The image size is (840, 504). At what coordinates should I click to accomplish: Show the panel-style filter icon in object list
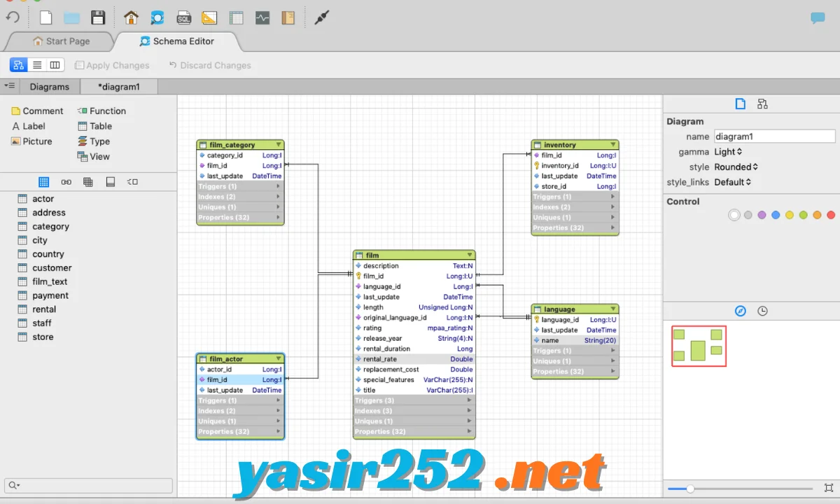pos(110,182)
